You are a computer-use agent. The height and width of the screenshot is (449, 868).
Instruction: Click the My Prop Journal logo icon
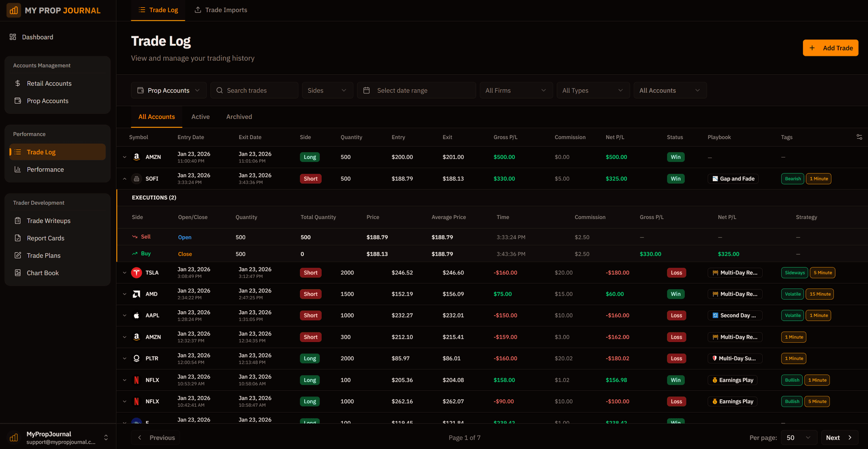(x=14, y=10)
